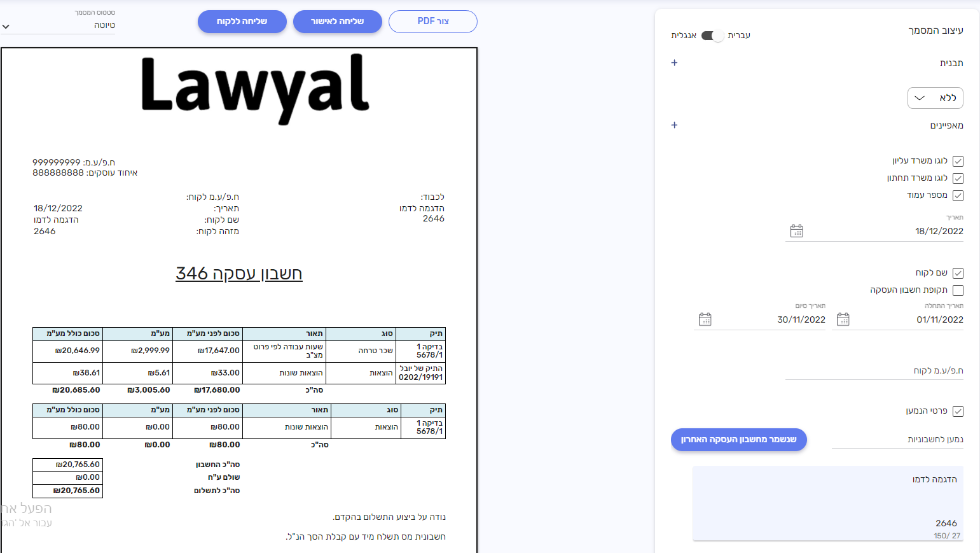Click the plus icon next to תבנית
Screen dimensions: 980x553
(674, 63)
